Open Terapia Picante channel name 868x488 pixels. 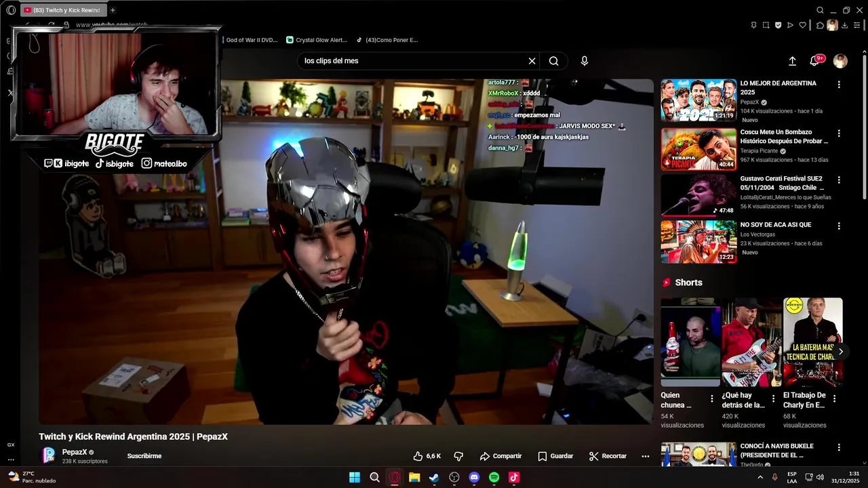pos(759,151)
